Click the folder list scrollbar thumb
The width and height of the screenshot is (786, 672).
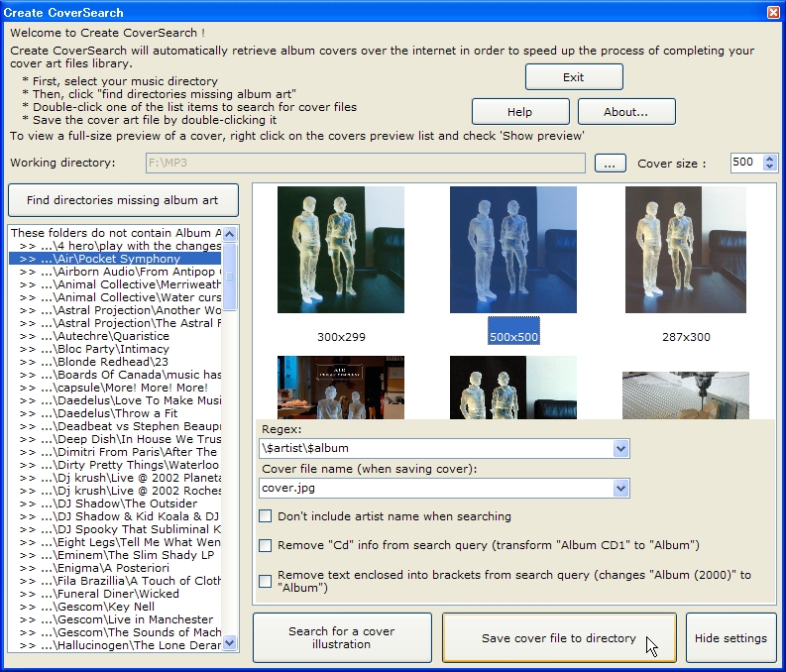tap(230, 277)
